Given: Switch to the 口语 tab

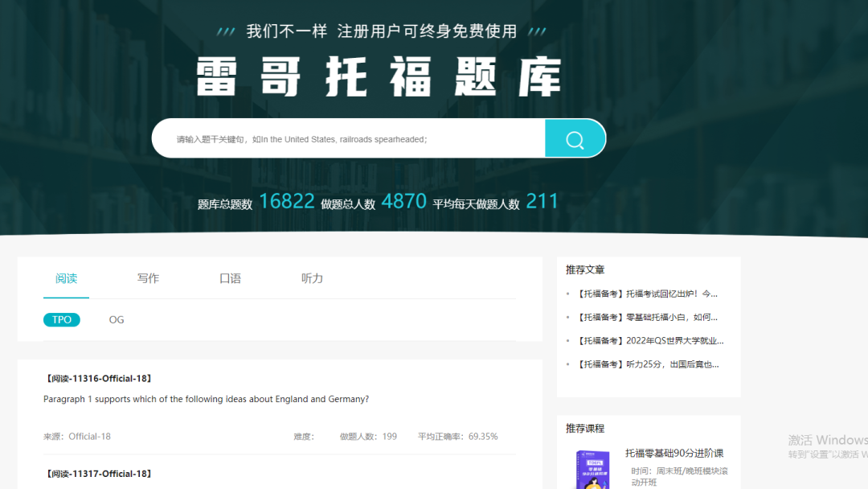Looking at the screenshot, I should pos(230,278).
